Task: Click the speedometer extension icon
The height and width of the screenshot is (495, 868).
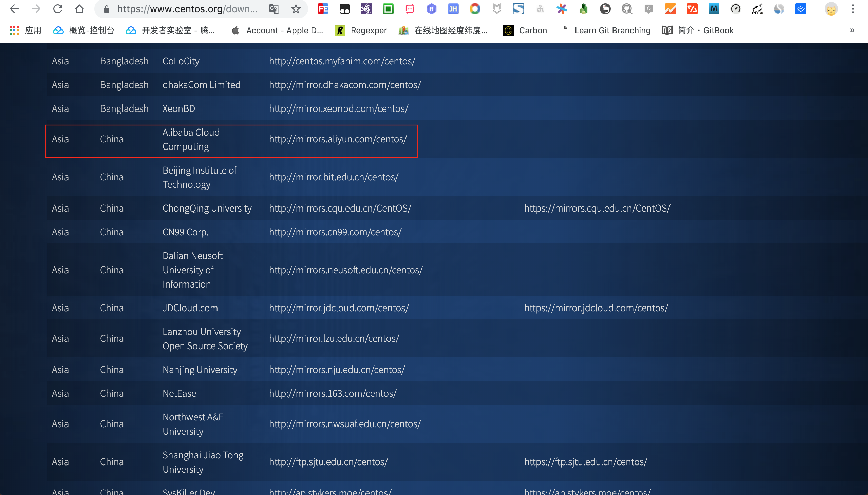Action: click(735, 9)
